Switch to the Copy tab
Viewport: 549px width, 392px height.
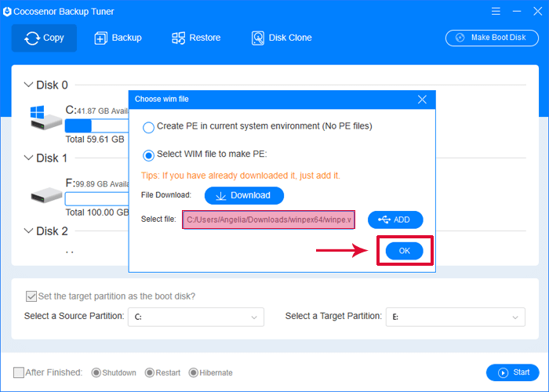44,38
